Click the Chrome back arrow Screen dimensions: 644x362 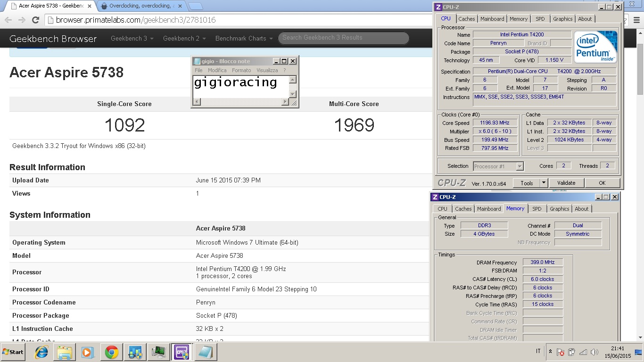click(x=8, y=20)
